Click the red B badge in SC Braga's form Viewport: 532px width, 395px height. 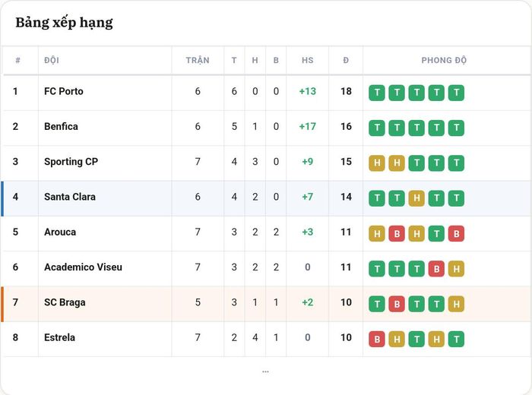click(397, 304)
